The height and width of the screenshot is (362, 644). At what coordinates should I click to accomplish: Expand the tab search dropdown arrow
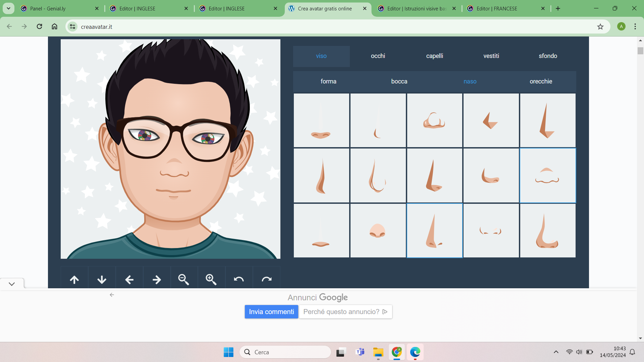[8, 8]
